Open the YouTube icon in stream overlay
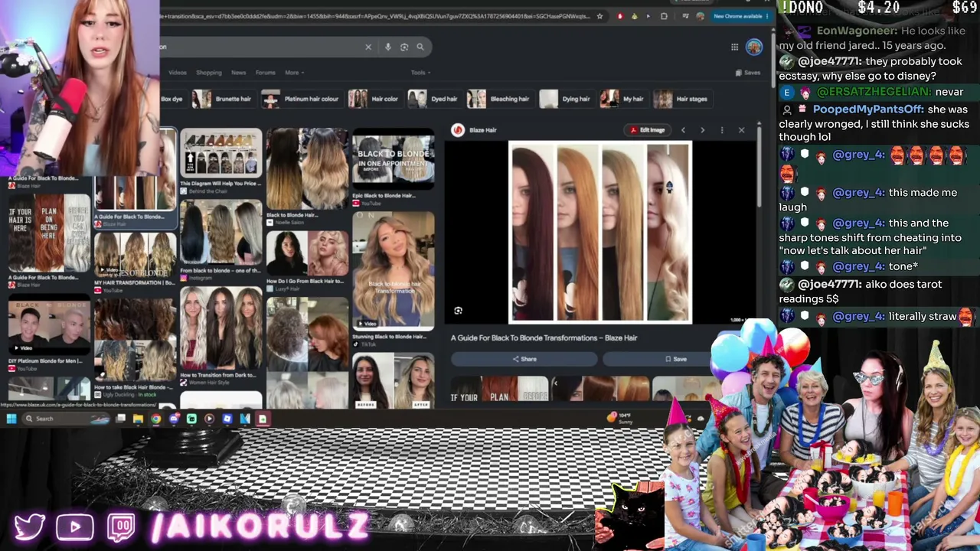 [x=74, y=527]
